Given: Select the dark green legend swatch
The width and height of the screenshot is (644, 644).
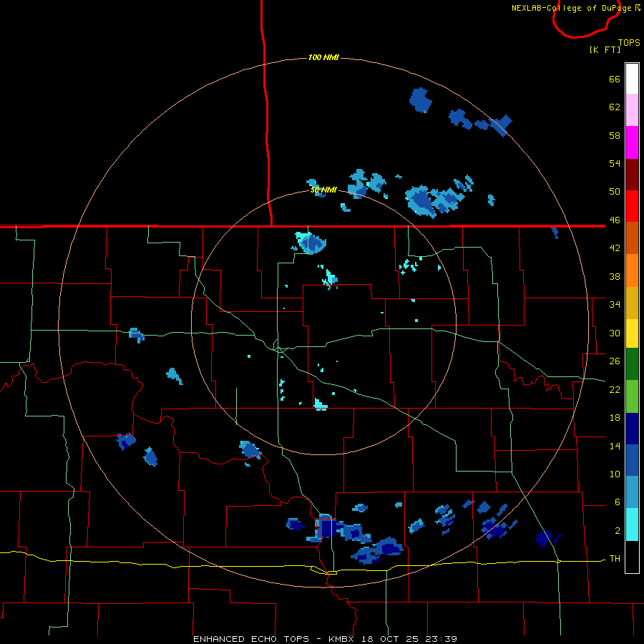Looking at the screenshot, I should 632,364.
